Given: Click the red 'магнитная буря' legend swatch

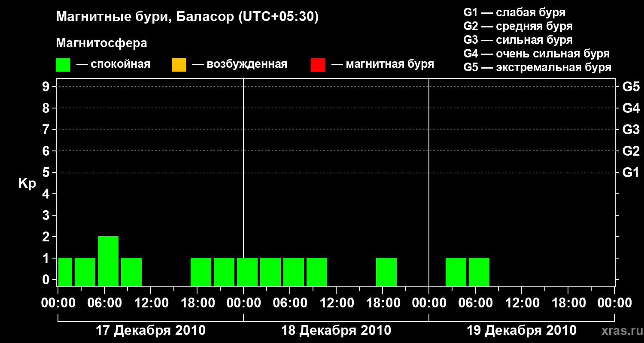Looking at the screenshot, I should [x=318, y=65].
